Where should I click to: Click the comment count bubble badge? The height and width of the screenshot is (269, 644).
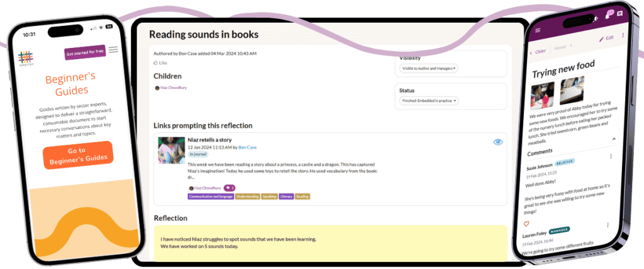tap(230, 188)
